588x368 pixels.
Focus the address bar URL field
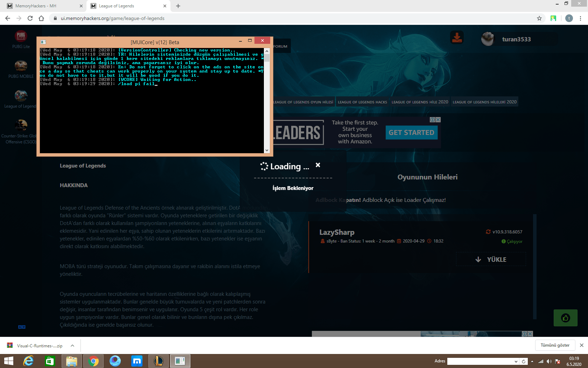294,18
